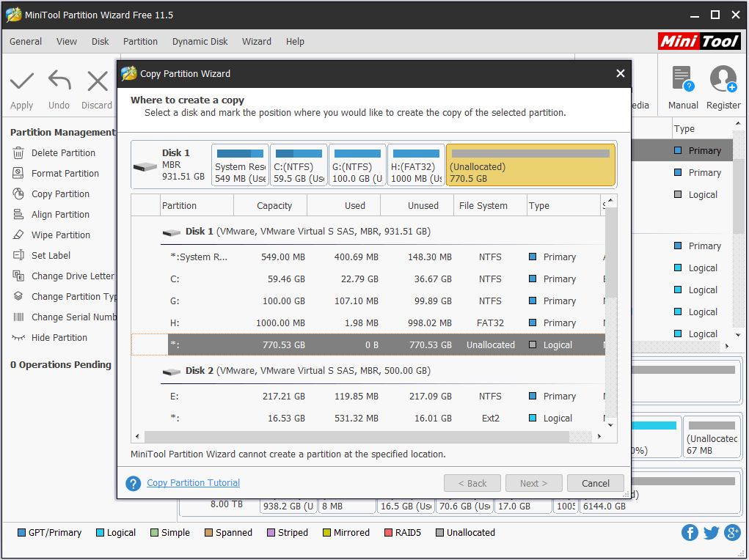Image resolution: width=749 pixels, height=560 pixels.
Task: Open the General menu
Action: pyautogui.click(x=26, y=42)
